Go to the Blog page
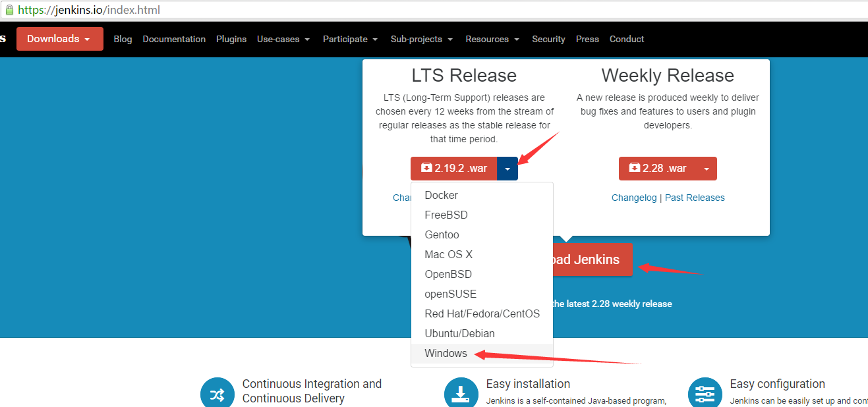The image size is (868, 407). click(123, 39)
